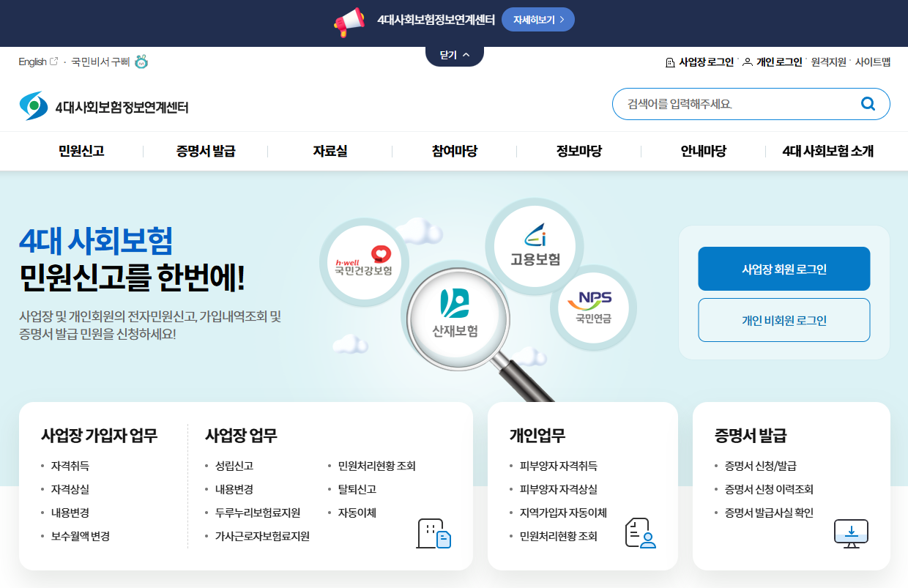Open 사업장 로그인 in top bar

click(x=707, y=62)
